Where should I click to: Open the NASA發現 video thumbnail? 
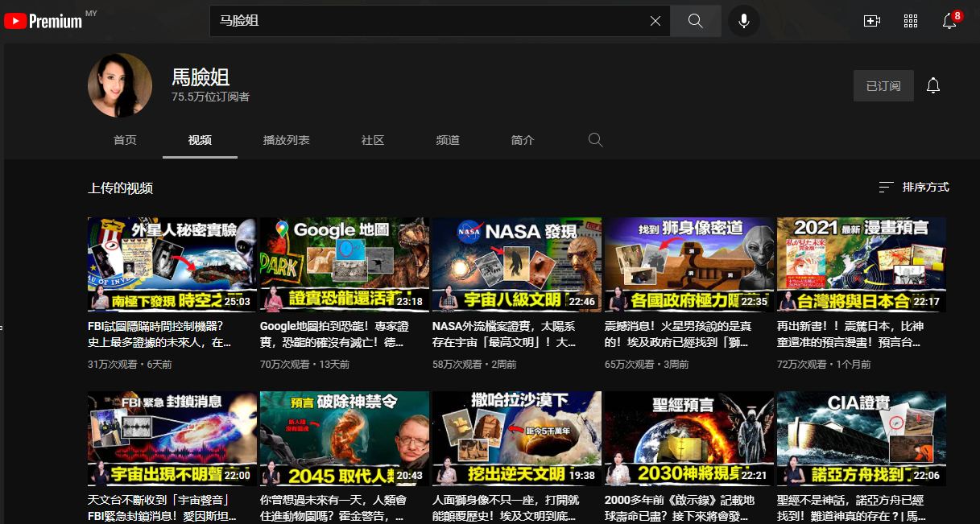[517, 265]
